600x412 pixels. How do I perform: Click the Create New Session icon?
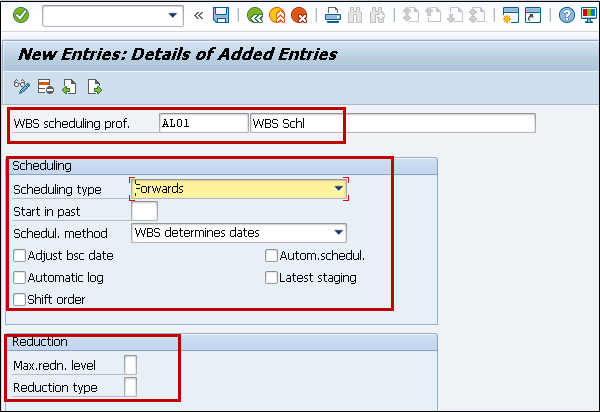click(510, 16)
